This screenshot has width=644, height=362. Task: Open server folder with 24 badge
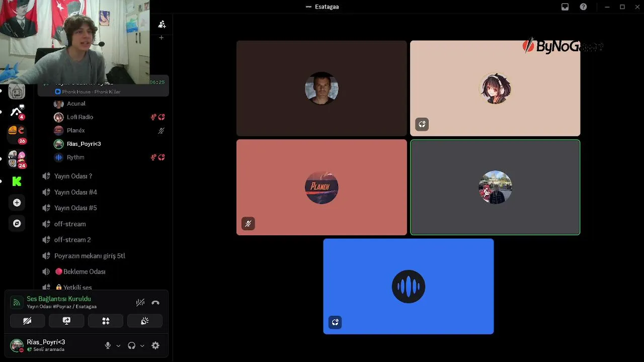[x=17, y=158]
